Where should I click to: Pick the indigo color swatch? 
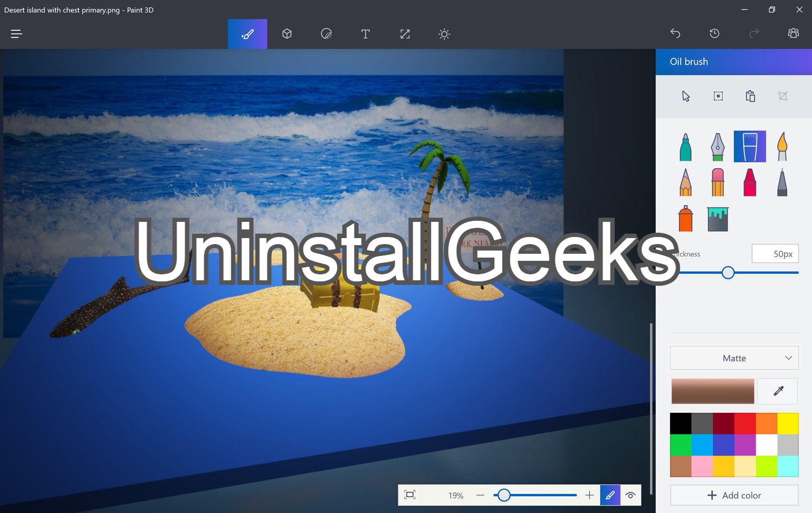pyautogui.click(x=724, y=445)
